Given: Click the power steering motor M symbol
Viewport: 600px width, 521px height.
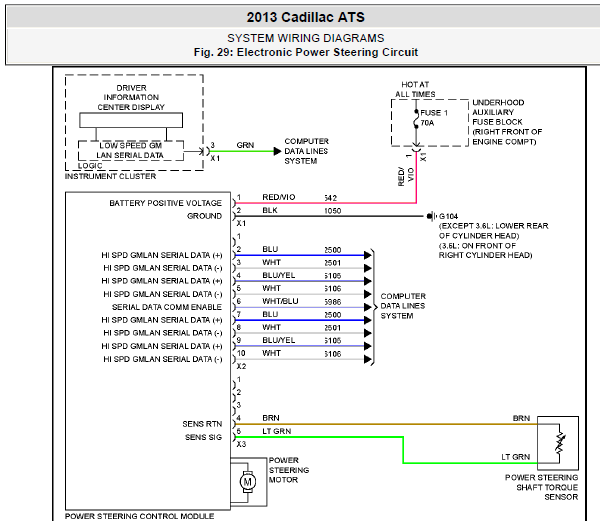Looking at the screenshot, I should point(246,482).
